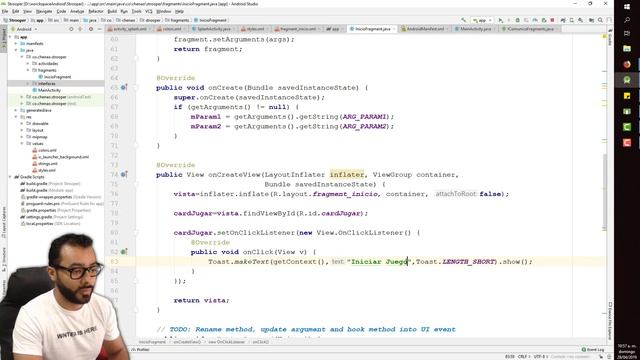Click the Hide project panel minus icon
The image size is (640, 360).
100,29
